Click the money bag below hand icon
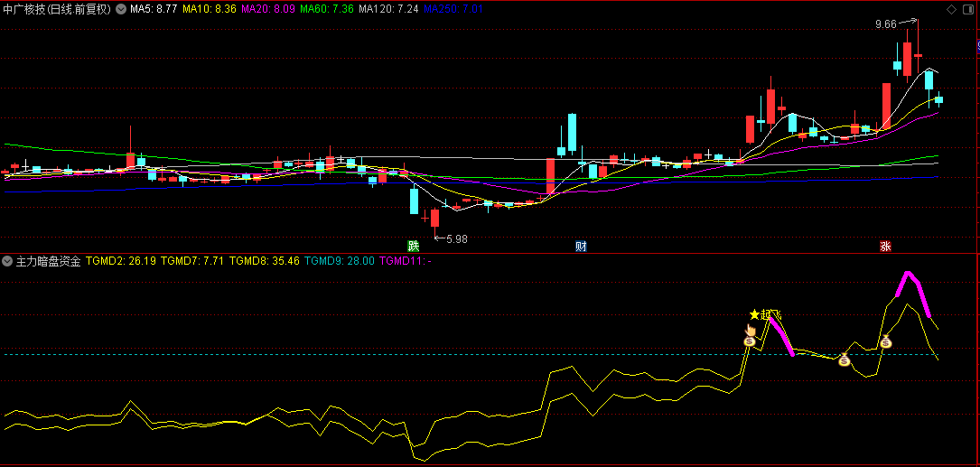The width and height of the screenshot is (980, 467). (x=750, y=341)
